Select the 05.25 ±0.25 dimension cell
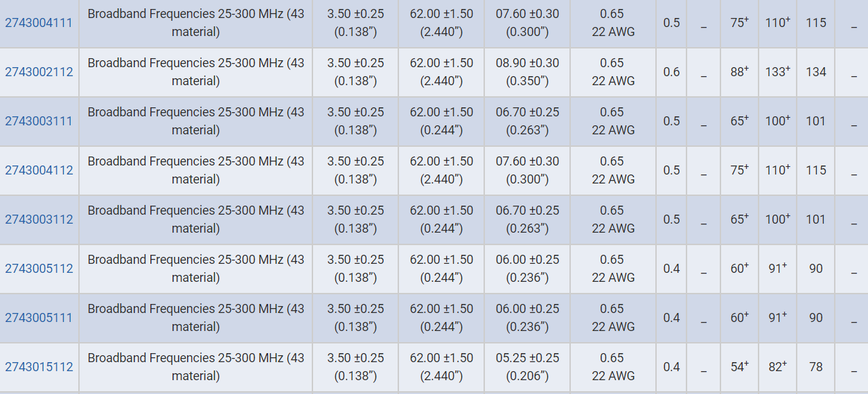This screenshot has width=868, height=394. pyautogui.click(x=527, y=367)
